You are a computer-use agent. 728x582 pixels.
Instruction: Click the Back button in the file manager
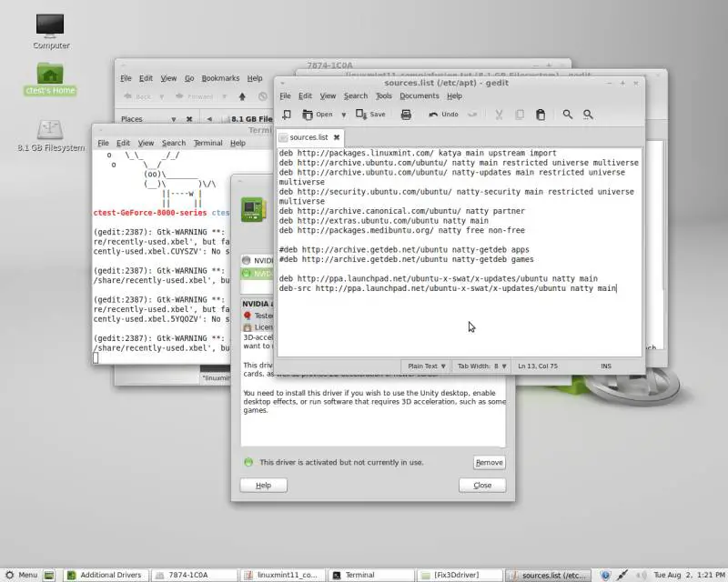tap(138, 96)
